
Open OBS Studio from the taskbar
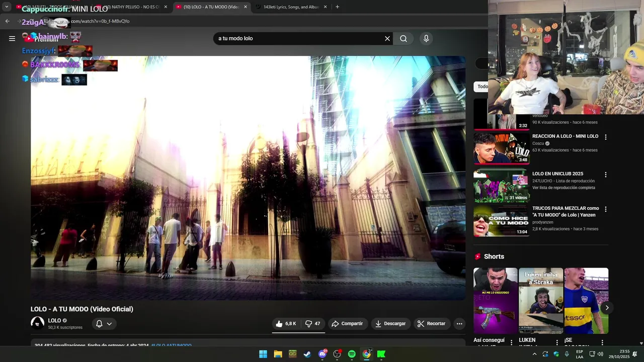[x=337, y=354]
